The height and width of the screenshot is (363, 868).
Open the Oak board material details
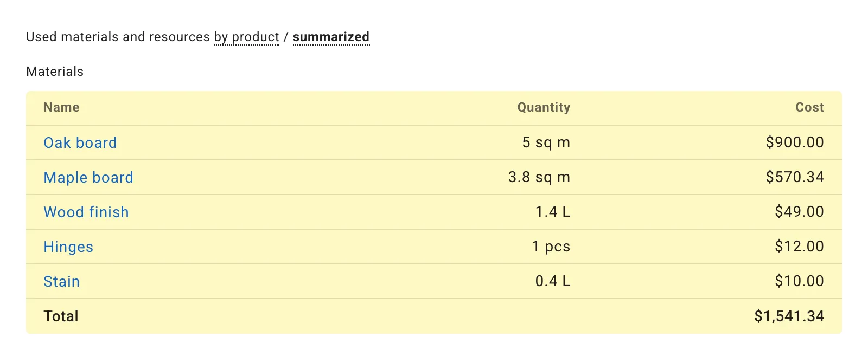click(80, 142)
